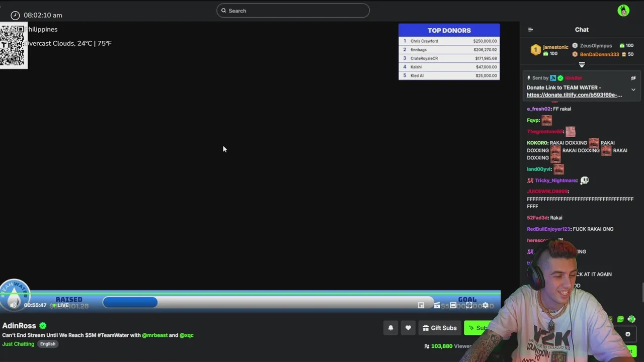Click the green chat-bubble emote above the chat input
This screenshot has width=644, height=362.
[620, 319]
